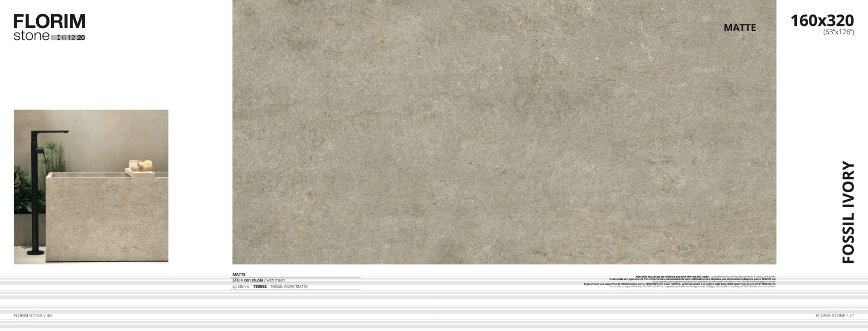Click the MATTE header in product table
Viewport: 868px width, 331px height.
click(239, 275)
